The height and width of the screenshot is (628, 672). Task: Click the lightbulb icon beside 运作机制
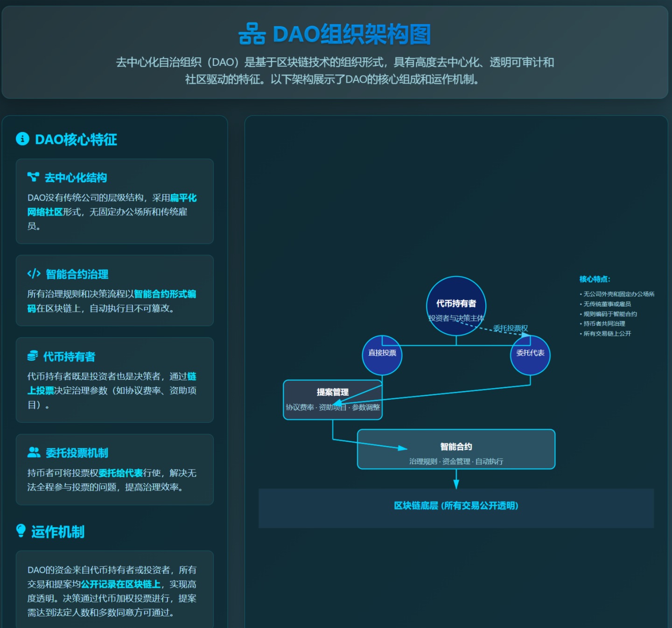point(21,531)
